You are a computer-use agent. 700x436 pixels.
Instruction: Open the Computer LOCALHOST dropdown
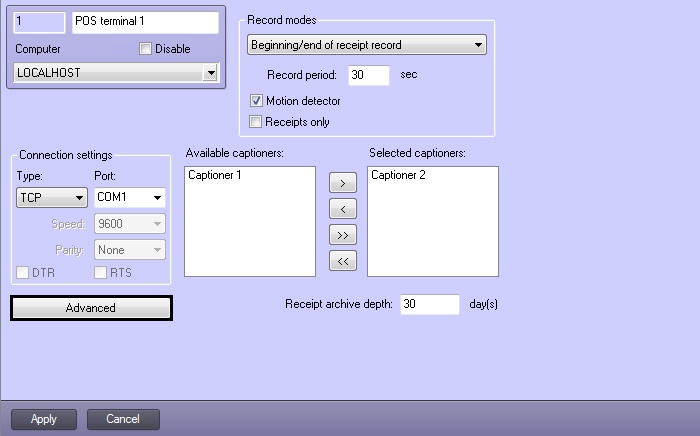click(209, 73)
